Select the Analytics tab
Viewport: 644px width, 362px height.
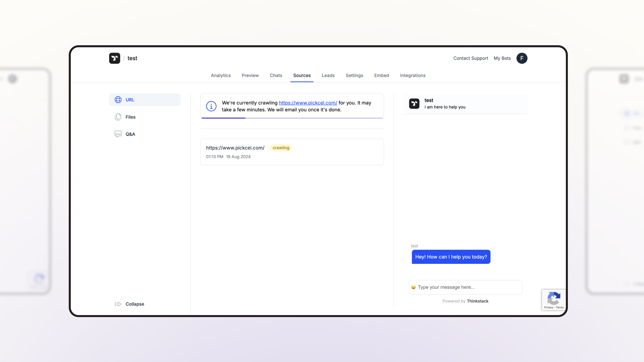click(x=220, y=75)
